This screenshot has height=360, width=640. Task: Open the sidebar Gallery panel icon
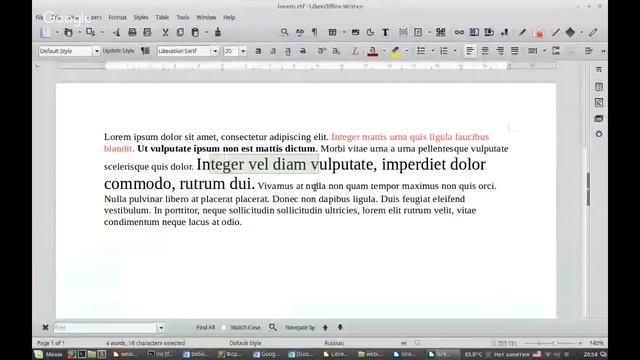(599, 118)
